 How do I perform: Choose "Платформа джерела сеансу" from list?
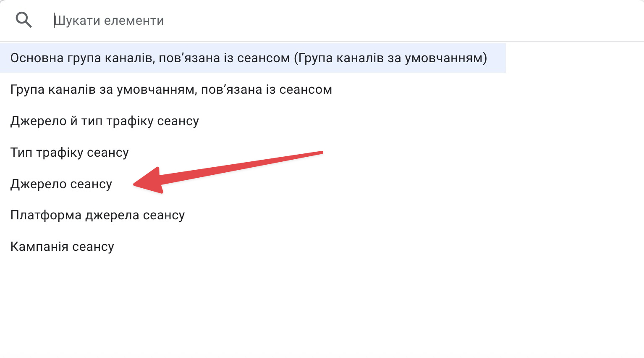pos(97,215)
